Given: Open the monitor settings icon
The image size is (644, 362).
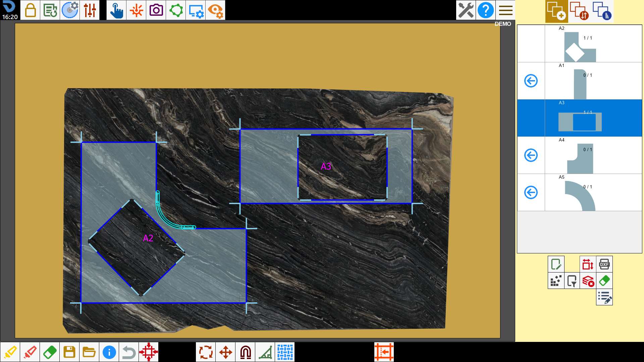Looking at the screenshot, I should (196, 10).
